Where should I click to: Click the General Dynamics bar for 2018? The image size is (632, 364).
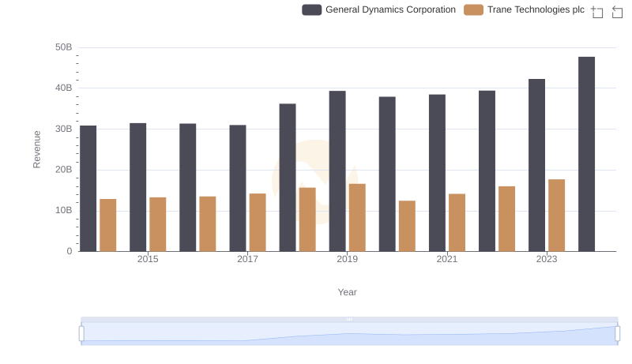click(288, 178)
